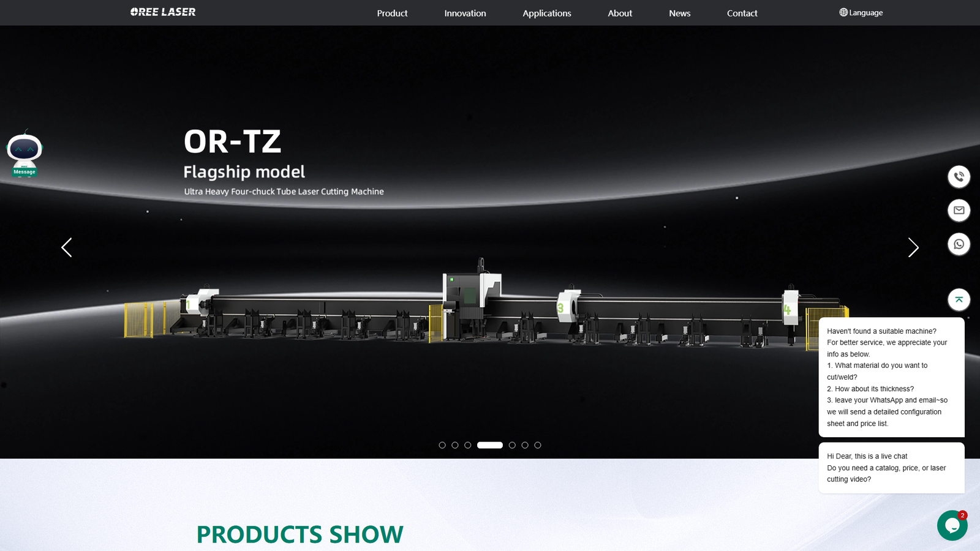This screenshot has width=980, height=551.
Task: Go to the Contact page
Action: (742, 13)
